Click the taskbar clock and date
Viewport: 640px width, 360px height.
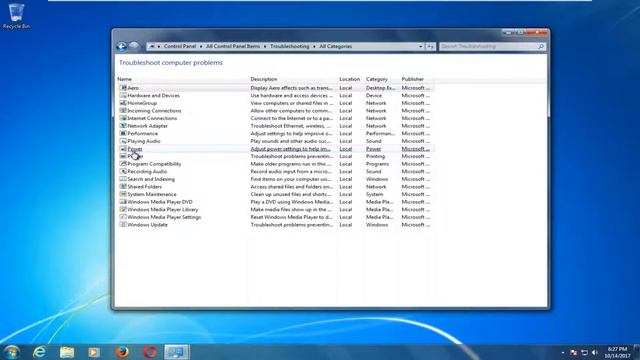[617, 352]
